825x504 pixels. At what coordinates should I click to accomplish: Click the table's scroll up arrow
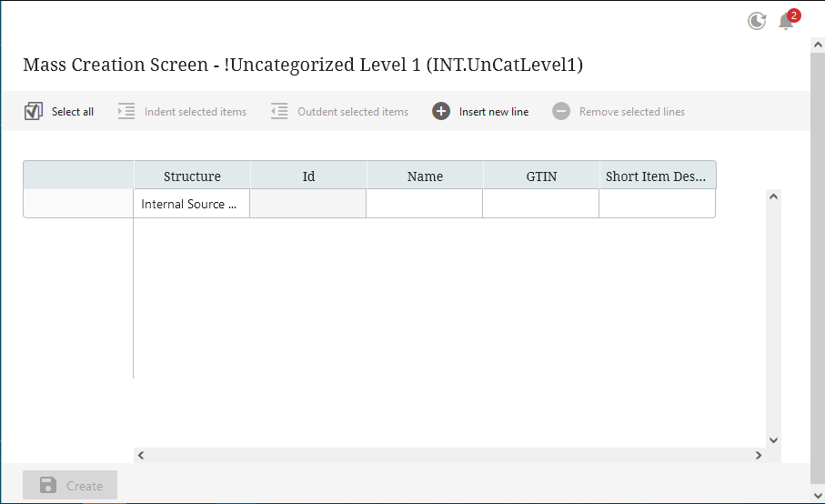773,197
